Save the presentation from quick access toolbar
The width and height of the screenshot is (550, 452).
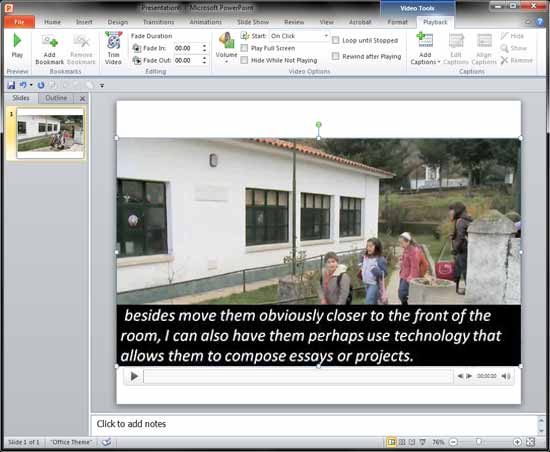pos(11,85)
